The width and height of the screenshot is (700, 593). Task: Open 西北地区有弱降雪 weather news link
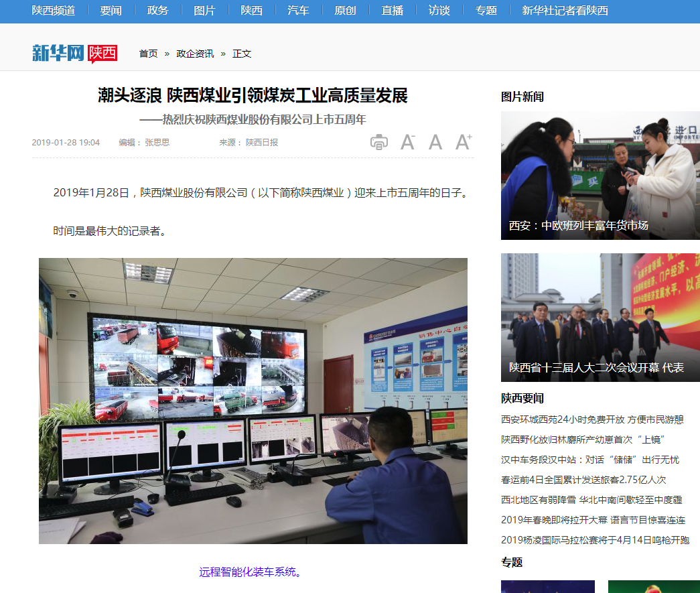point(591,500)
